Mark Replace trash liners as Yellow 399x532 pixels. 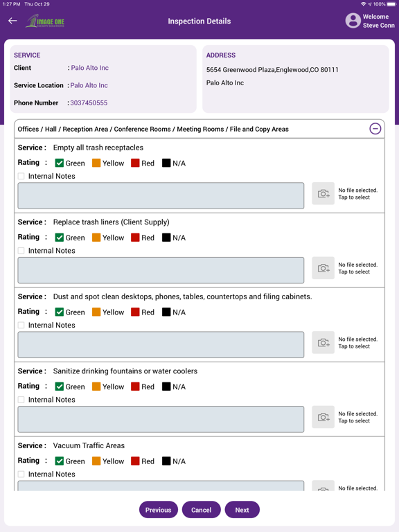(x=96, y=238)
